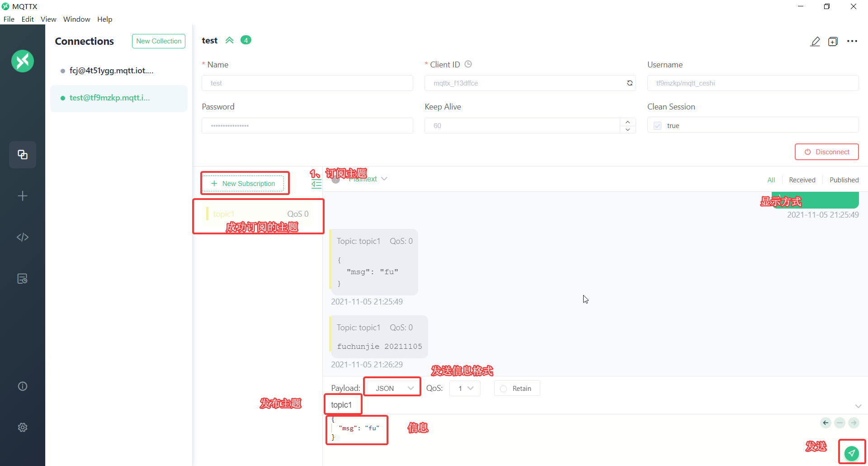Screen dimensions: 868x466
Task: Click the New Subscription button
Action: tap(243, 183)
